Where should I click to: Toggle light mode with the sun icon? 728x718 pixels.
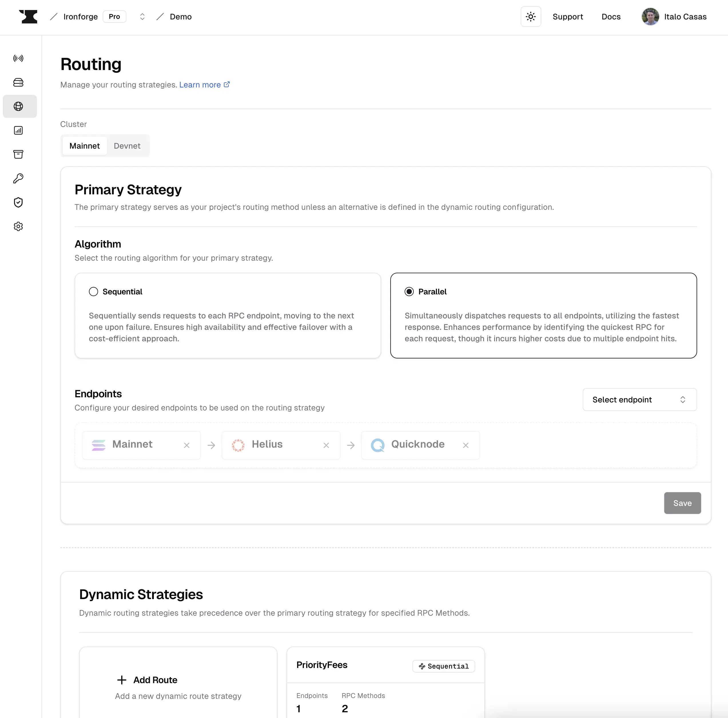click(530, 17)
